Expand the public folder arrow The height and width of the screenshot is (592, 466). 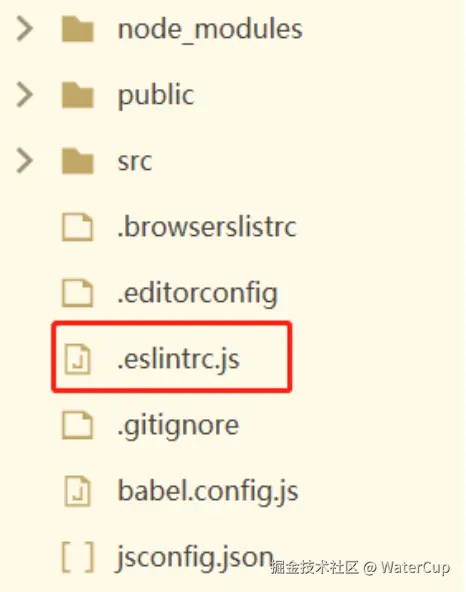25,94
